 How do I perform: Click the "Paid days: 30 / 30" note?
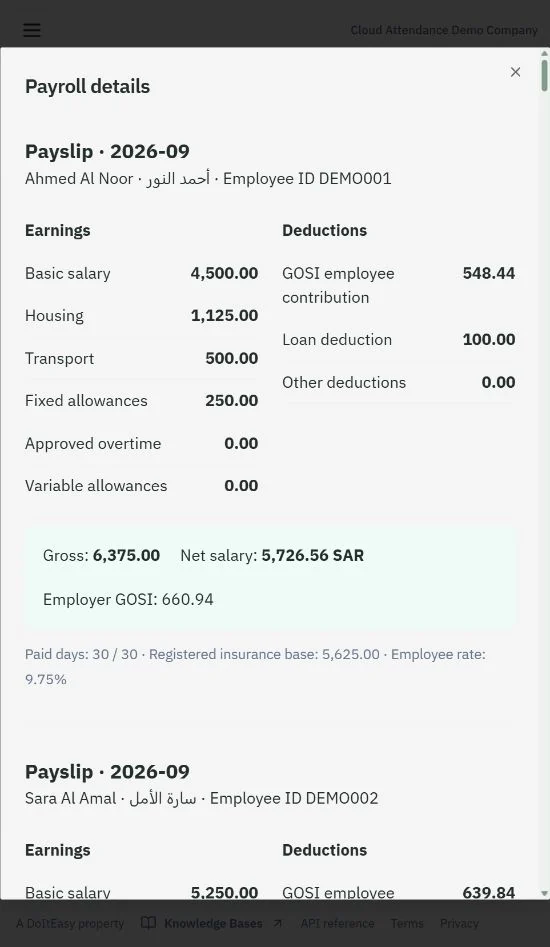pos(82,655)
